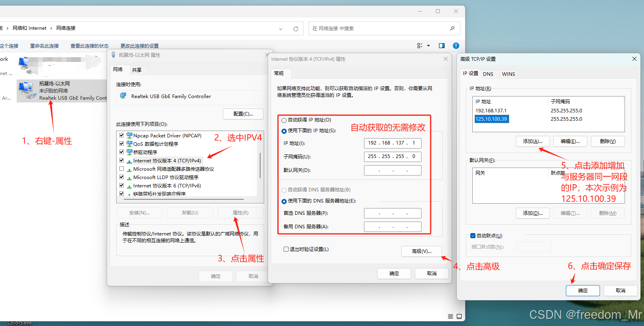
Task: Switch to the 网络 tab in adapter properties
Action: pos(118,69)
